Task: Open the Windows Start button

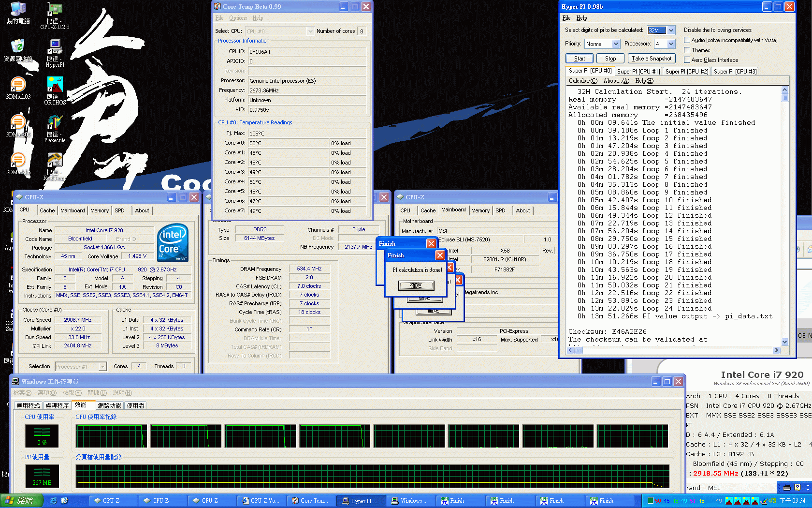Action: click(22, 500)
